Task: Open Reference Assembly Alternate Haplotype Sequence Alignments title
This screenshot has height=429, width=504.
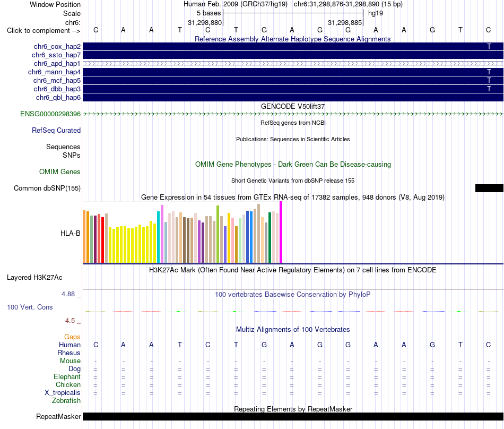Action: (292, 39)
